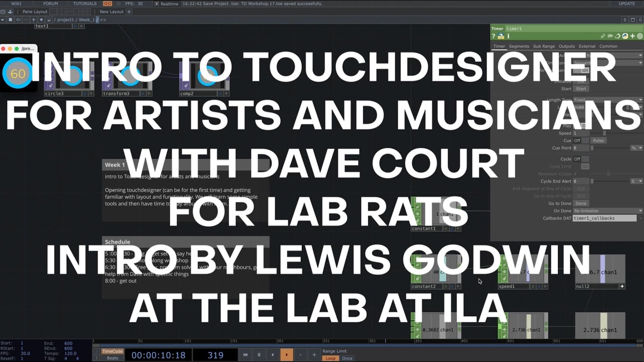The height and width of the screenshot is (362, 644).
Task: Click the square icon in path bar
Action: click(x=10, y=20)
